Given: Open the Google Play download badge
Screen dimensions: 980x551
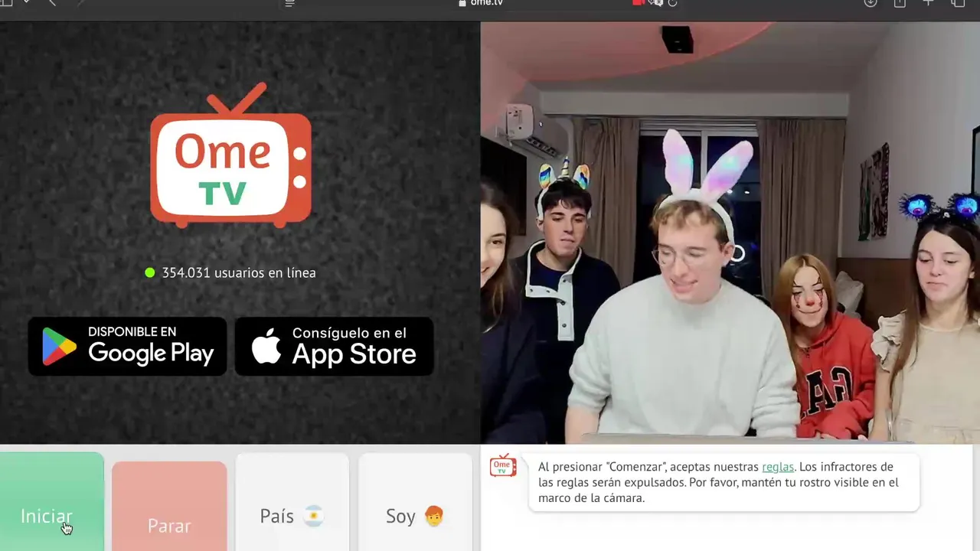Looking at the screenshot, I should (127, 347).
